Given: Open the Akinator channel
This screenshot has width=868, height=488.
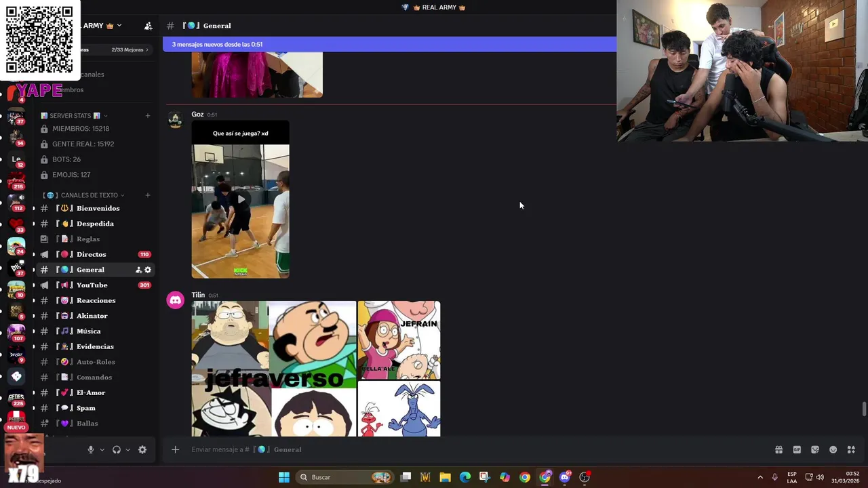Looking at the screenshot, I should pos(94,316).
